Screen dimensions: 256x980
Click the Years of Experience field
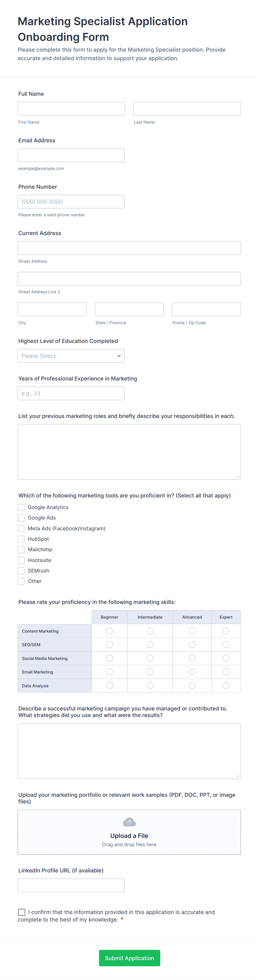pyautogui.click(x=71, y=393)
